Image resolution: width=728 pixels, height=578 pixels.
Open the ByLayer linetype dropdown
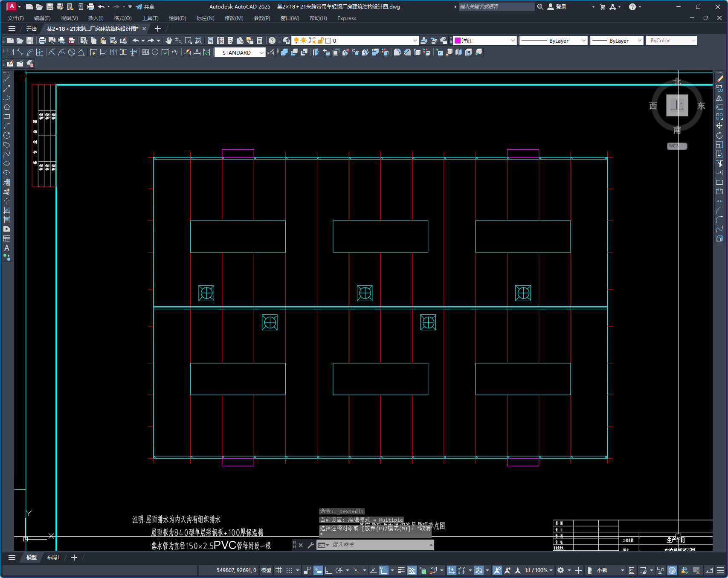[553, 41]
